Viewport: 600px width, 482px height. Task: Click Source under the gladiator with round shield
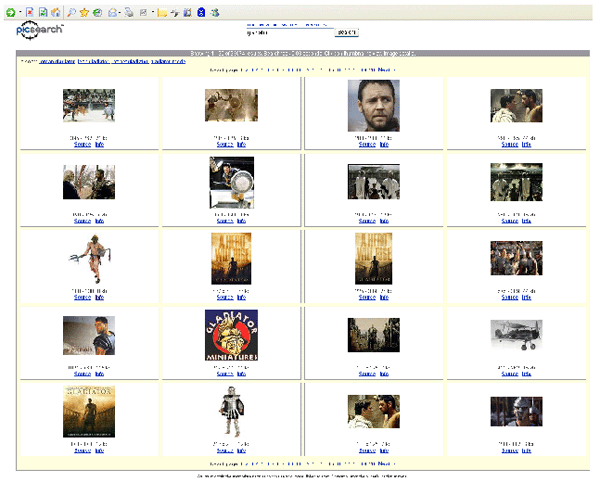(x=225, y=221)
